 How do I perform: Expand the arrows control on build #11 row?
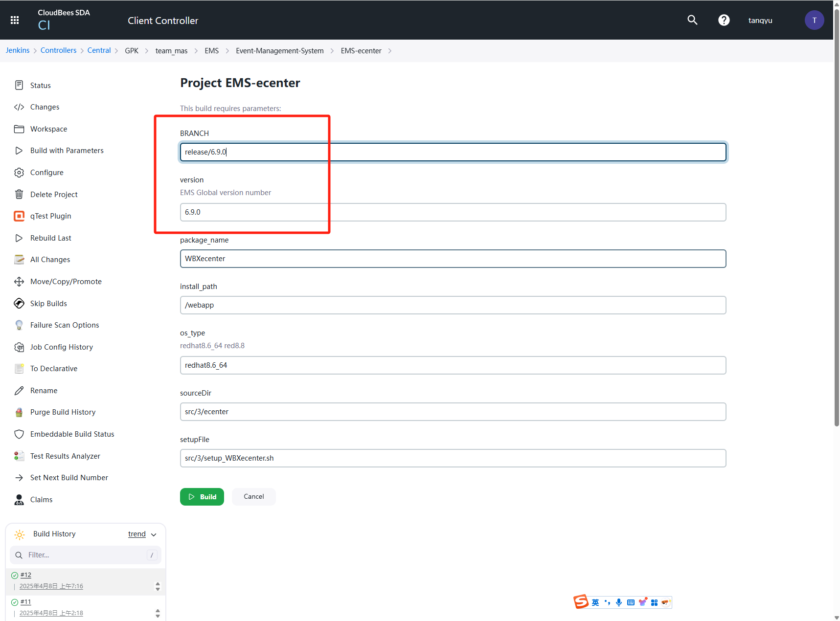(x=158, y=613)
